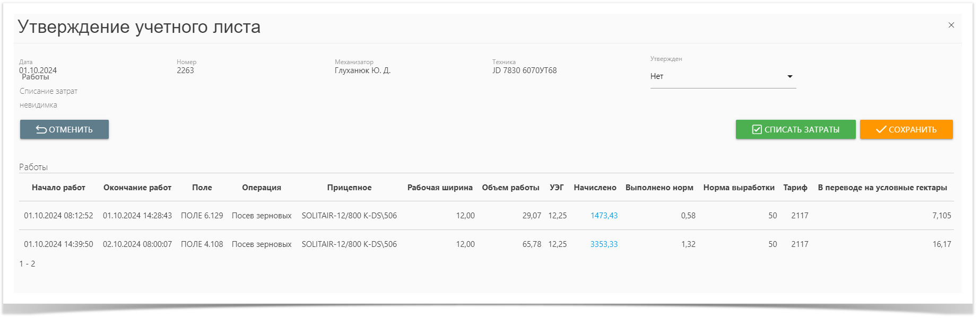Select the row with ПОЛЕ 4.108
980x319 pixels.
pyautogui.click(x=202, y=244)
